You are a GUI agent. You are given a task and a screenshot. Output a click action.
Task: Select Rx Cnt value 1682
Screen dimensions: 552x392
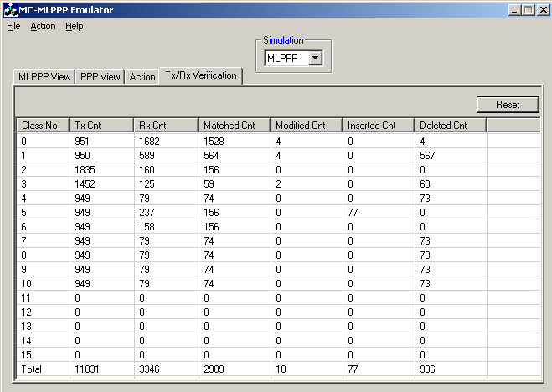click(x=149, y=142)
